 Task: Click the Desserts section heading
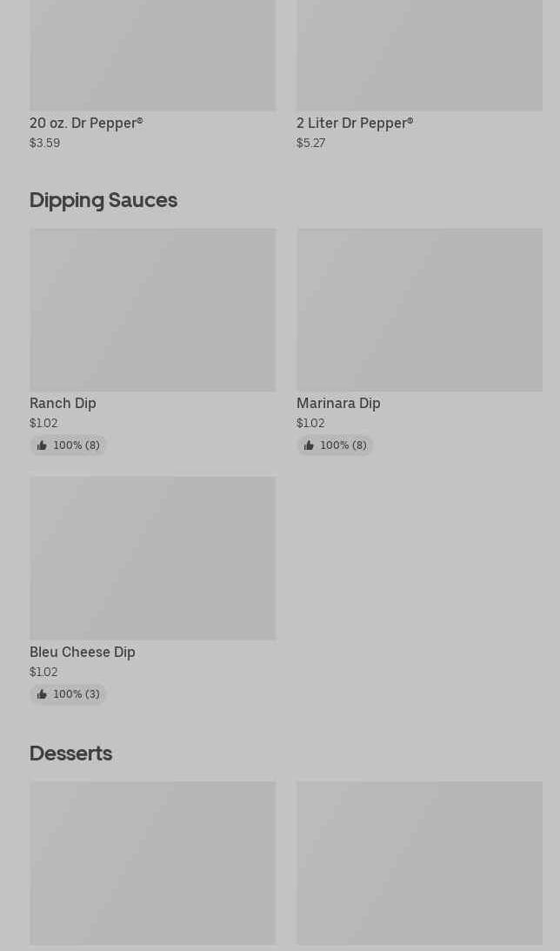[70, 753]
